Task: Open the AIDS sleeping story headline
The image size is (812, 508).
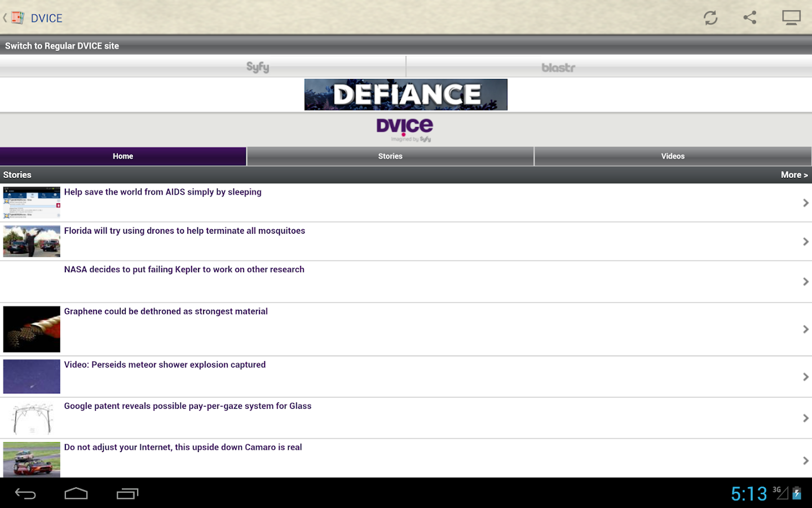Action: pyautogui.click(x=163, y=192)
